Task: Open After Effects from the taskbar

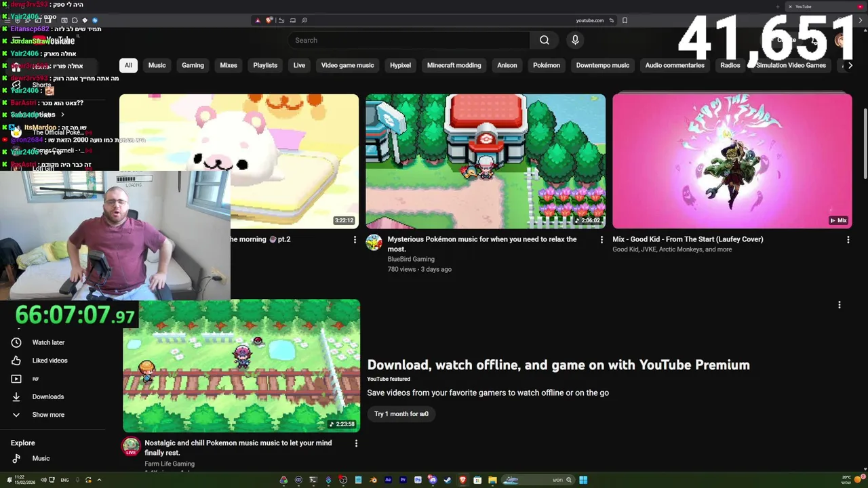Action: (x=388, y=480)
